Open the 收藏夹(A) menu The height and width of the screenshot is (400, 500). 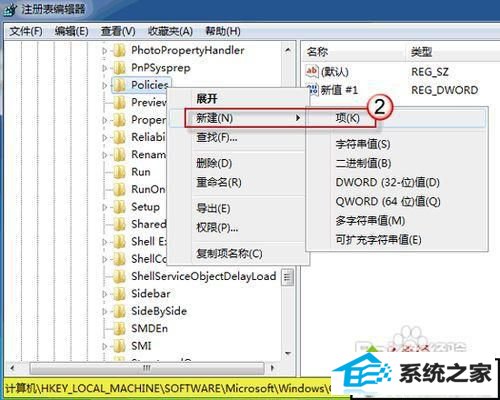pyautogui.click(x=170, y=31)
